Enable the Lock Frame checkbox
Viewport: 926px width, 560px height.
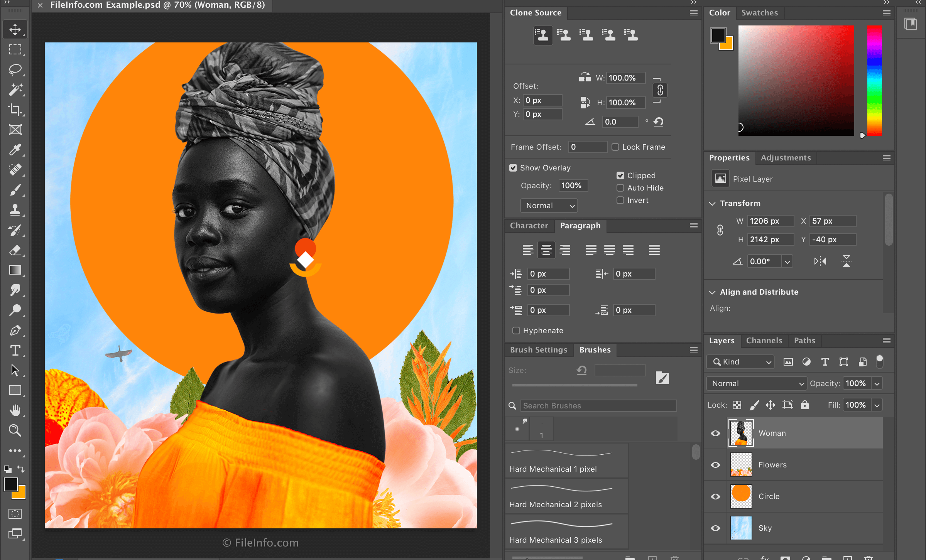tap(615, 147)
